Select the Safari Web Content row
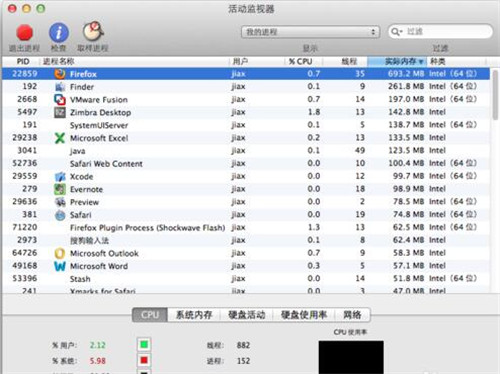This screenshot has height=374, width=500. click(x=246, y=163)
